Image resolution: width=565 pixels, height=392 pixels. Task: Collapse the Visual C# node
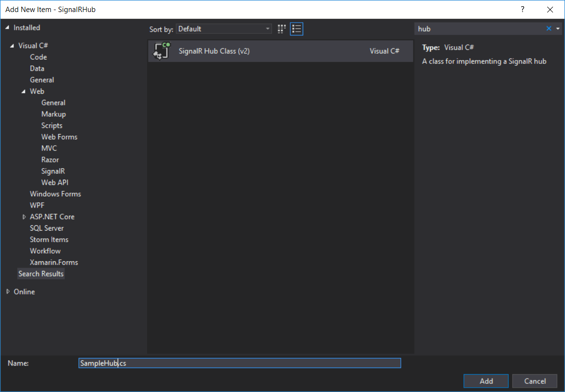[x=12, y=46]
